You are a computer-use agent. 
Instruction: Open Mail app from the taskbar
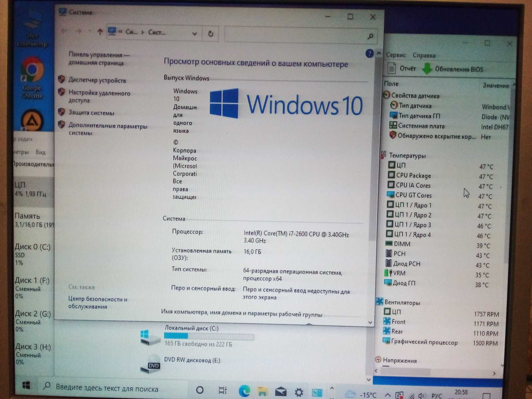[x=281, y=392]
